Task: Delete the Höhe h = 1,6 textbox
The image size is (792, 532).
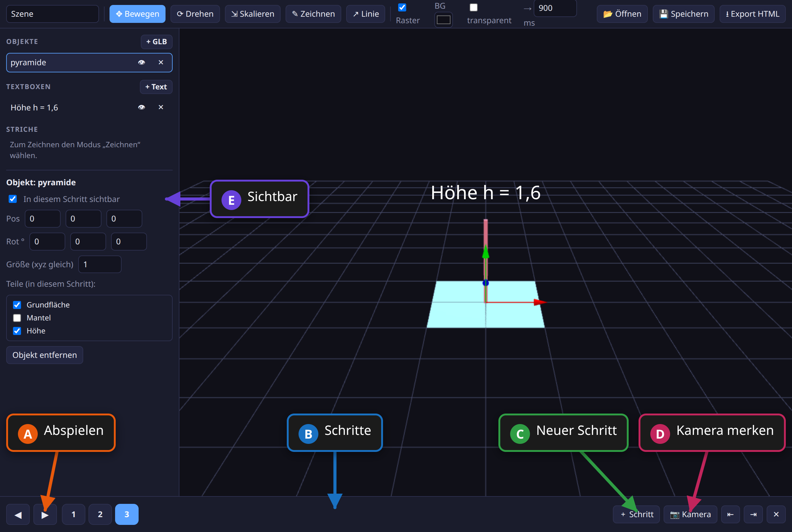Action: 161,107
